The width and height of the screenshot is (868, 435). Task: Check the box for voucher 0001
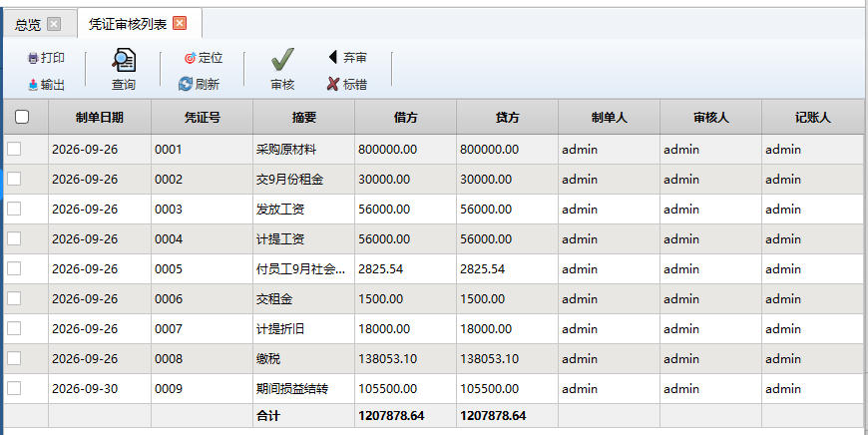pyautogui.click(x=14, y=149)
